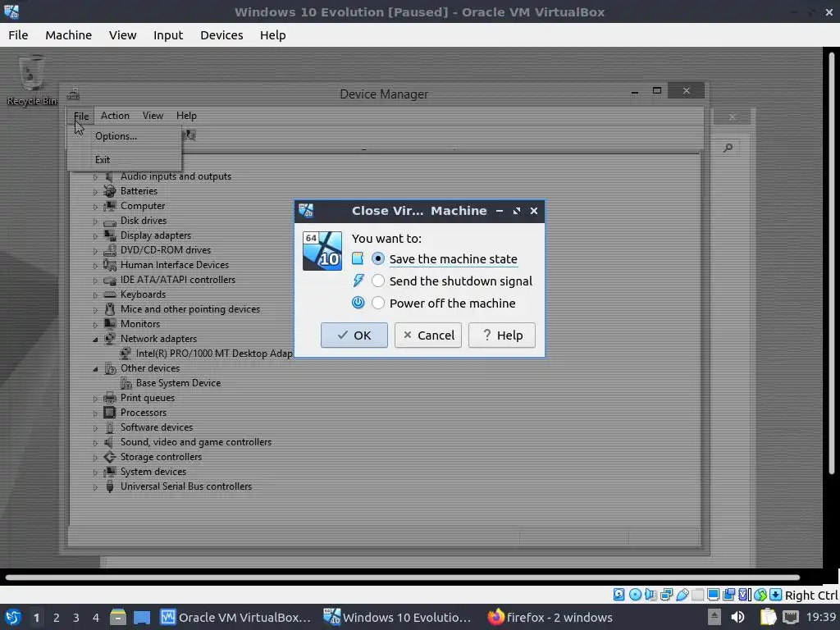This screenshot has width=840, height=630.
Task: Select the Recycle Bin icon on guest desktop
Action: 31,80
